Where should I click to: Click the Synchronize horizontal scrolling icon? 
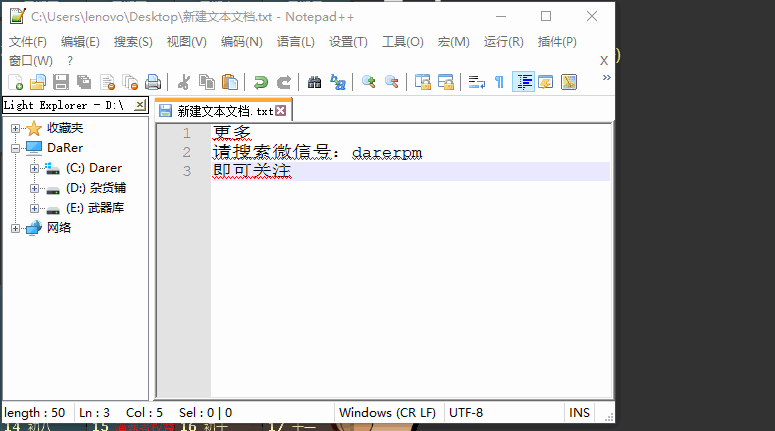[445, 82]
